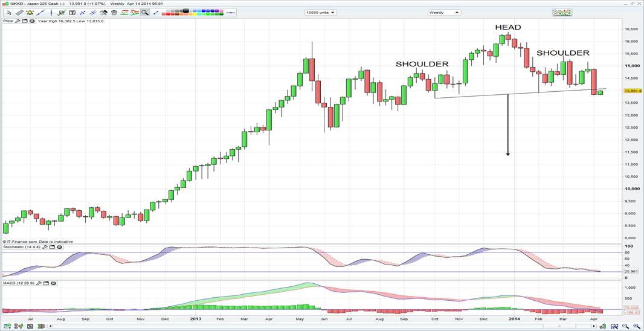
Task: Click the Stochastic (14 4 4) label
Action: tap(22, 247)
